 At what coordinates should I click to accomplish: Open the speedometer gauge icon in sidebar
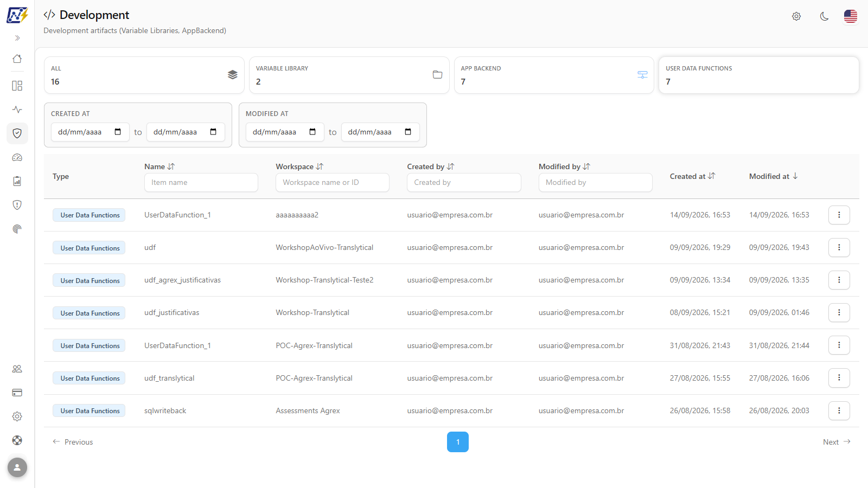click(x=17, y=157)
